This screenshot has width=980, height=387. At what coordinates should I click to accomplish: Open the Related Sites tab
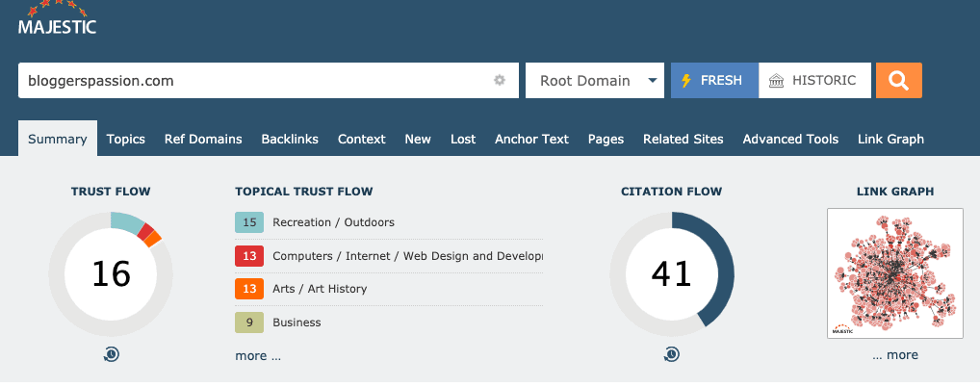click(x=683, y=139)
